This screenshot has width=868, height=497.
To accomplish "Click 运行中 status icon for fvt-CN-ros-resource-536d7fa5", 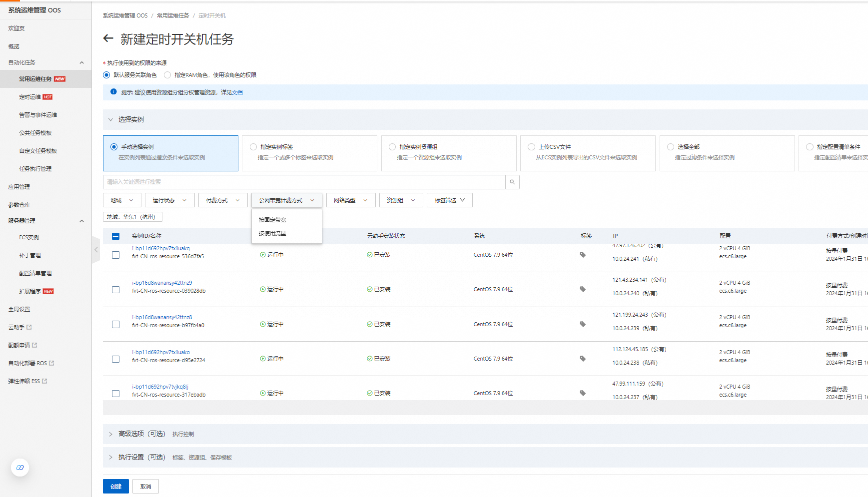I will click(263, 255).
